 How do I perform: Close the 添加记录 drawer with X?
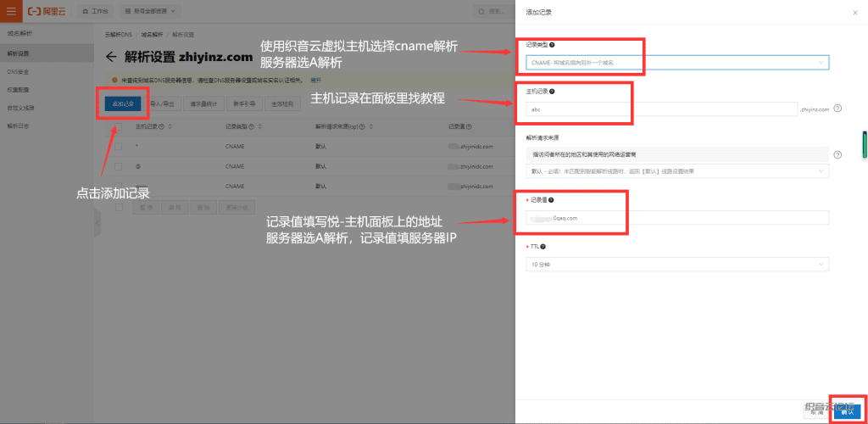point(854,12)
